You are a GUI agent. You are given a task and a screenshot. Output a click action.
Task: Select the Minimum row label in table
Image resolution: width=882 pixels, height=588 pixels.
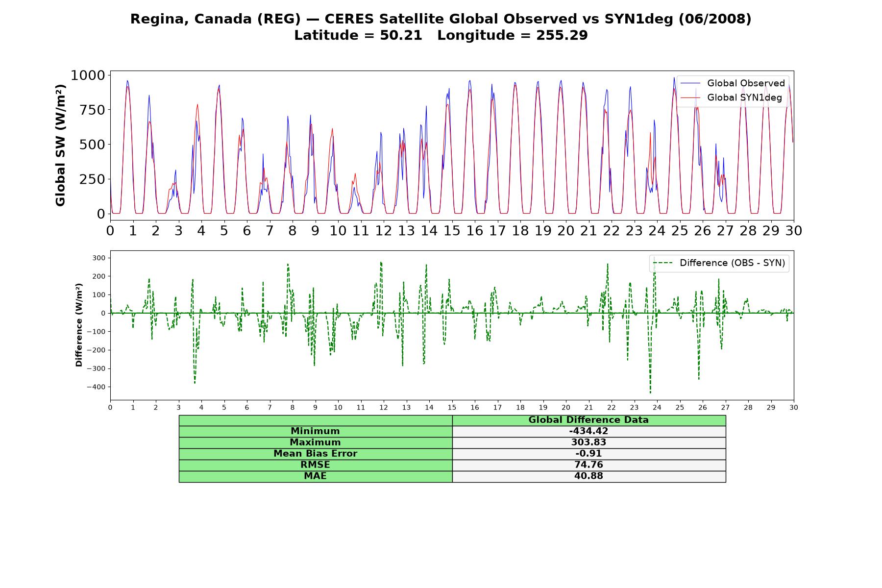point(316,431)
